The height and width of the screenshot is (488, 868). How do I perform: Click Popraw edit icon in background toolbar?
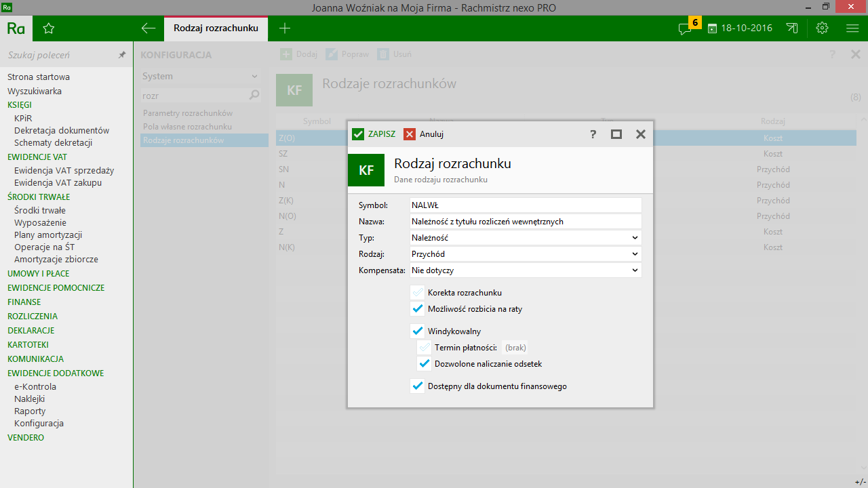coord(332,54)
